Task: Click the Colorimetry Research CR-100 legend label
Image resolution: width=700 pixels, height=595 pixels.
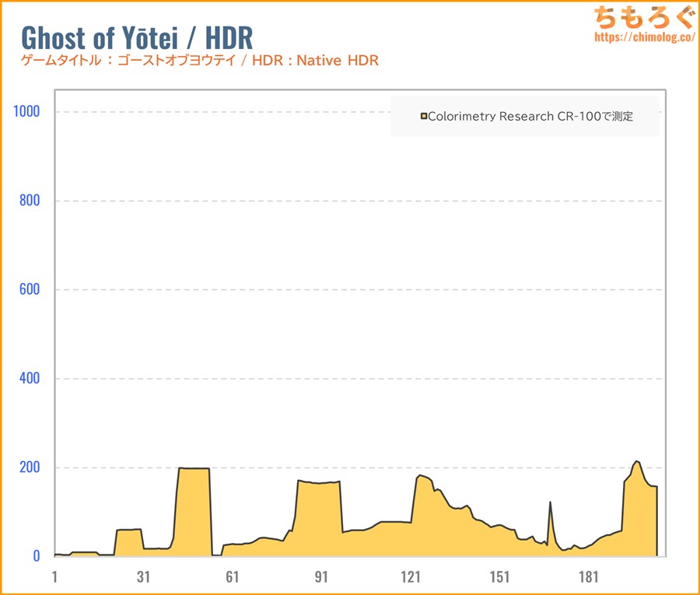Action: 530,117
